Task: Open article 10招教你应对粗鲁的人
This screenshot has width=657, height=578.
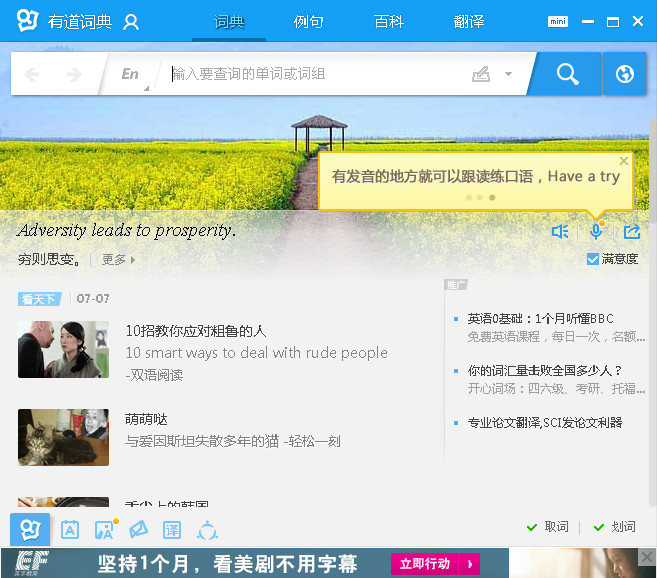Action: tap(196, 331)
